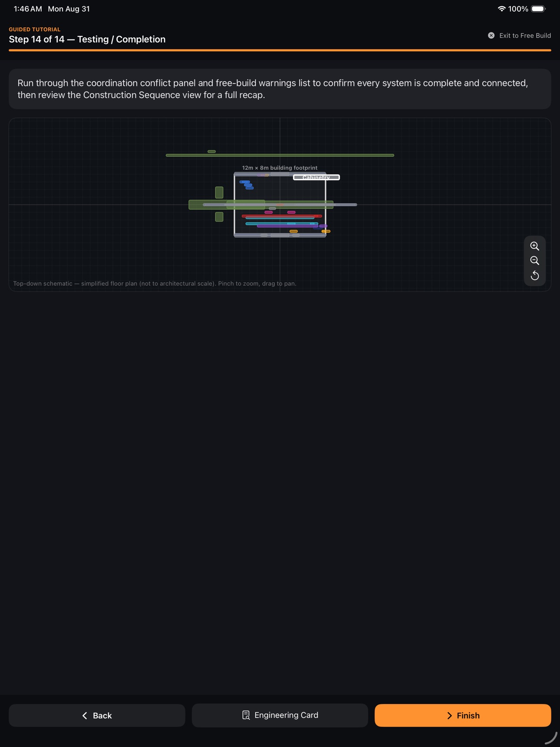Image resolution: width=560 pixels, height=747 pixels.
Task: Open the Engineering Card
Action: [280, 715]
